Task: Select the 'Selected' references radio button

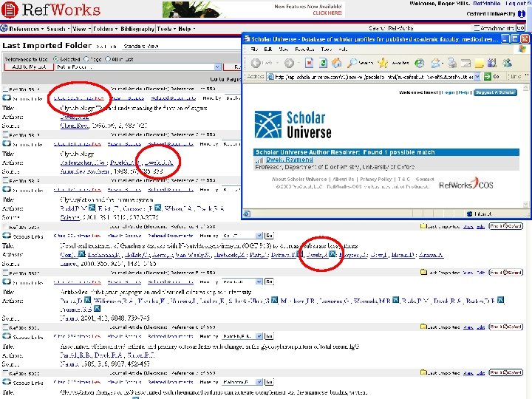Action: pyautogui.click(x=56, y=59)
